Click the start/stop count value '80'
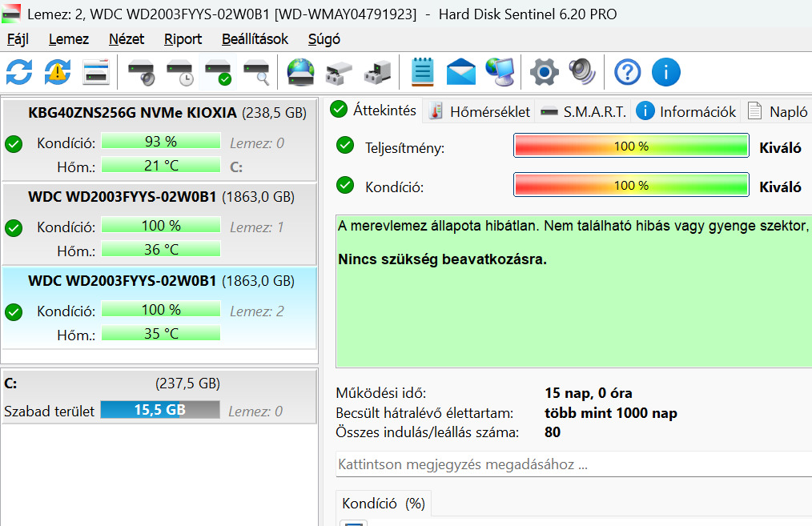Screen dimensions: 812x526 pos(553,432)
